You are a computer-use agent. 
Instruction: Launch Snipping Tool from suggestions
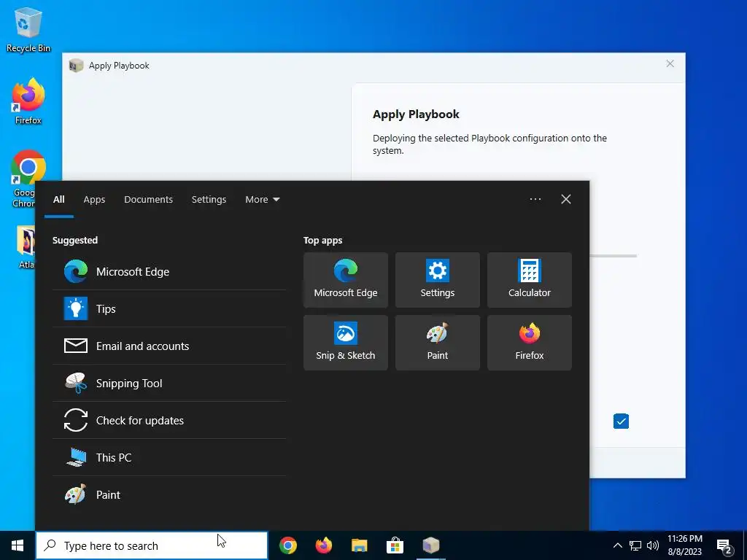169,383
